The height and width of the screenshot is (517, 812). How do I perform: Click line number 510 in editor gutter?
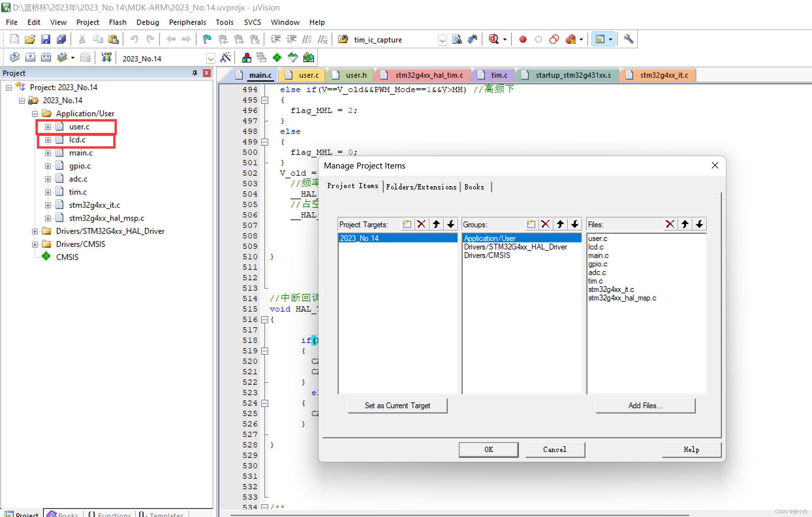250,257
